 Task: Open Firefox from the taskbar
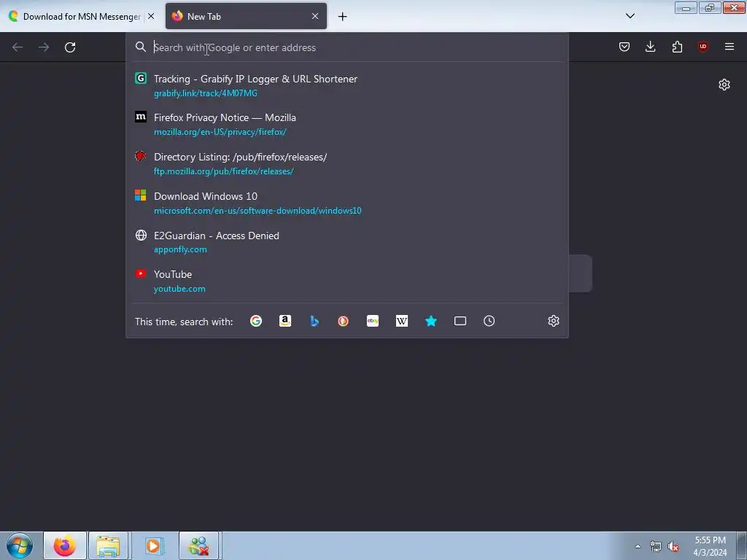65,545
